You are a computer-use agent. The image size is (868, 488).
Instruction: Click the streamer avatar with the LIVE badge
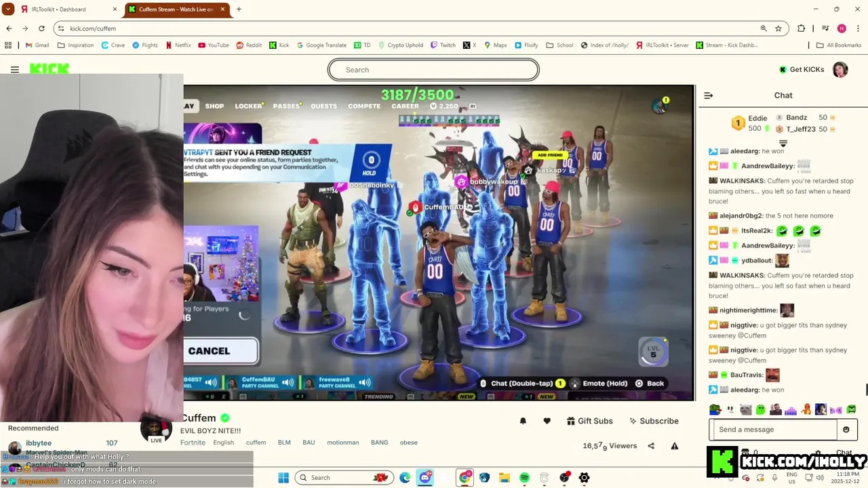click(x=156, y=430)
